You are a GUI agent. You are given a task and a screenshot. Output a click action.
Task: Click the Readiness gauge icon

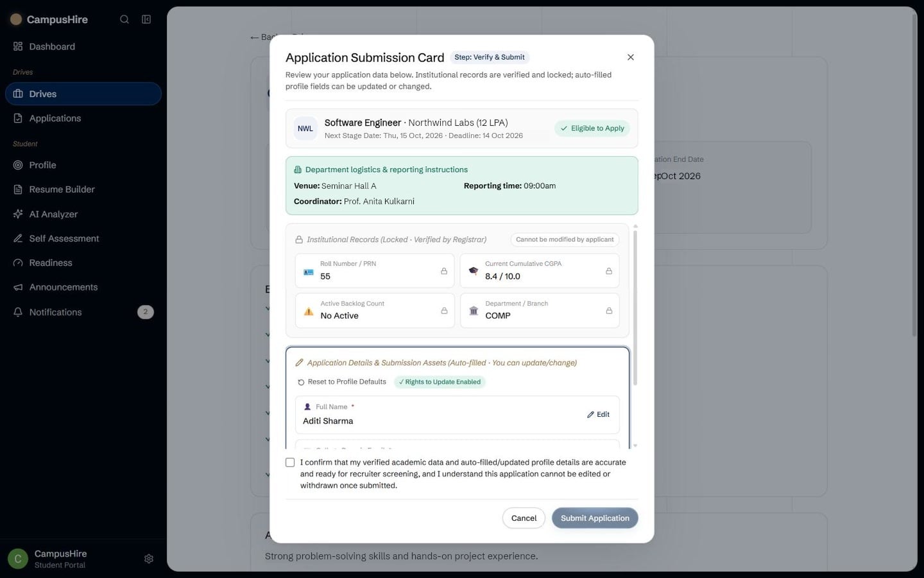pos(18,263)
